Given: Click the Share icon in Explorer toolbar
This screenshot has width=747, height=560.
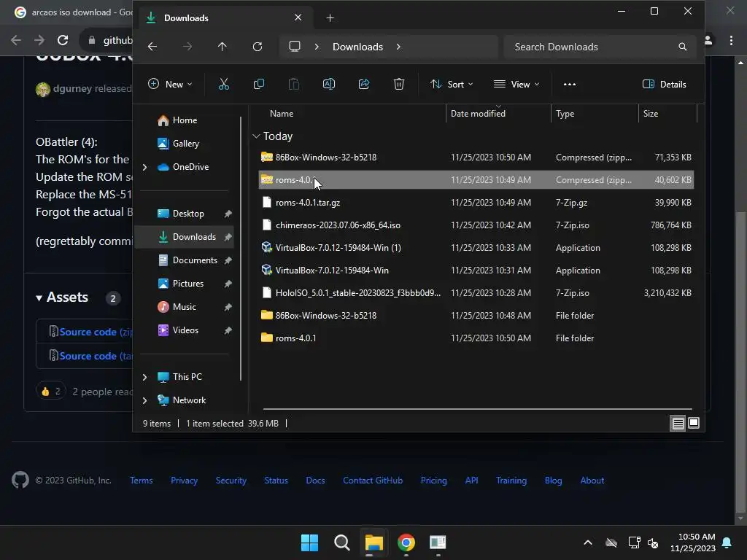Looking at the screenshot, I should point(364,85).
